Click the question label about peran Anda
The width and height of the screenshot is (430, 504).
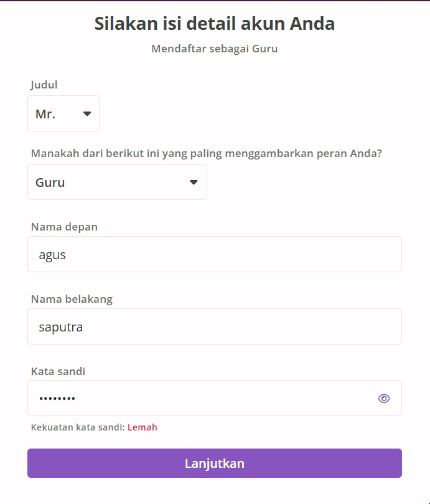(207, 153)
